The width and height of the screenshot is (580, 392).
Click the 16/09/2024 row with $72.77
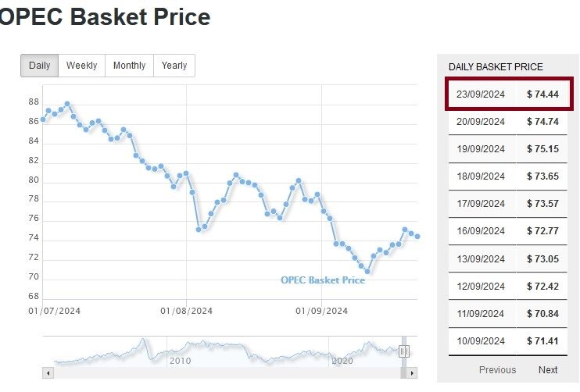pyautogui.click(x=509, y=231)
